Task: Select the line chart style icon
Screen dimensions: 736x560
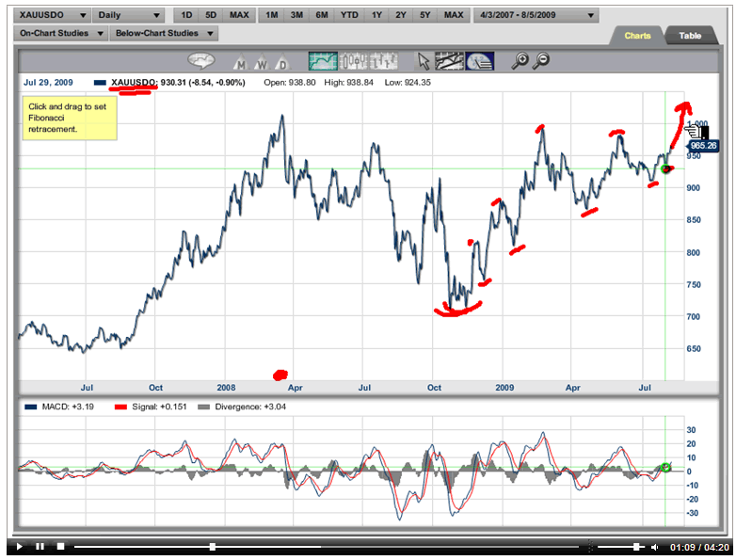Action: click(325, 62)
